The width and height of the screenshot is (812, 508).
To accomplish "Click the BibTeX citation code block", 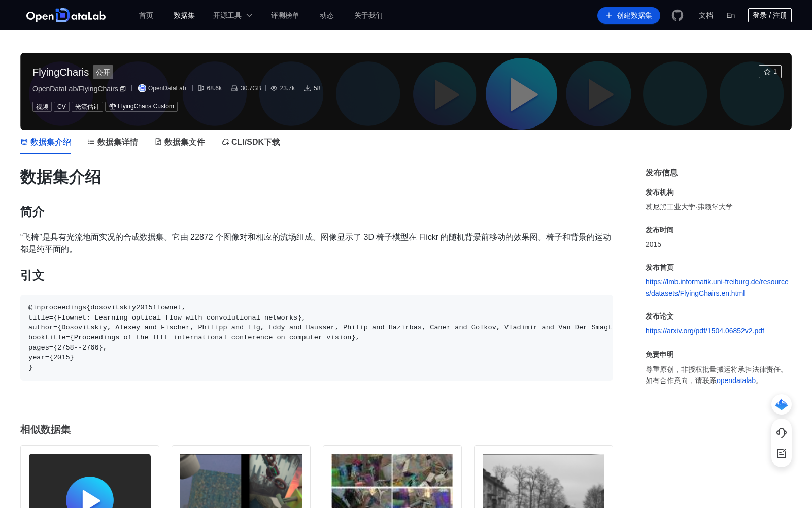I will 317,337.
